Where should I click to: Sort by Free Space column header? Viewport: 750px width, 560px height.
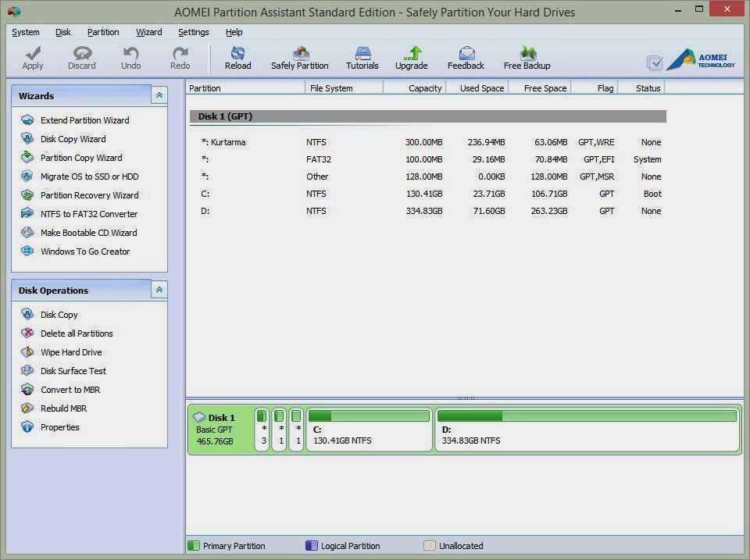(540, 88)
